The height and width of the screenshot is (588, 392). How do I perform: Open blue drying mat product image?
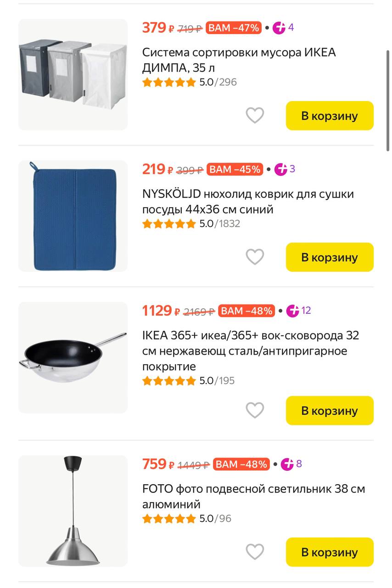[73, 216]
